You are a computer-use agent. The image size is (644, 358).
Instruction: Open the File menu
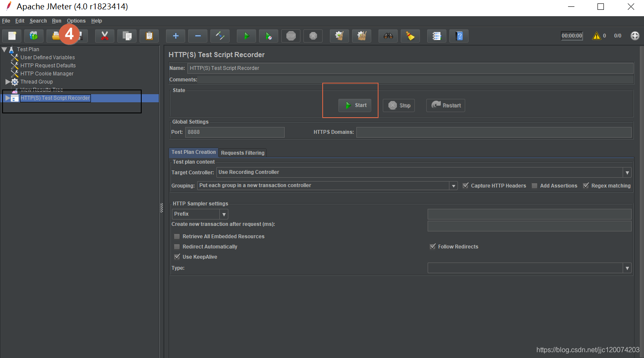6,21
